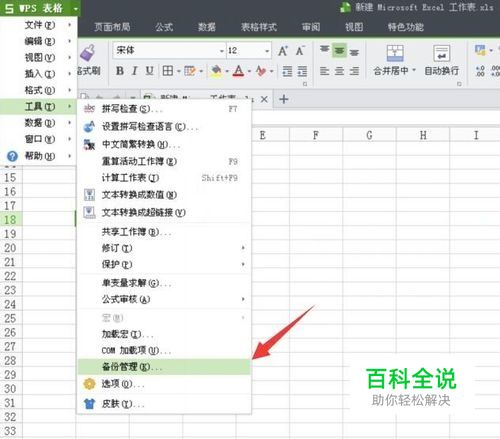Add a new document tab
This screenshot has width=500, height=439.
(x=284, y=99)
